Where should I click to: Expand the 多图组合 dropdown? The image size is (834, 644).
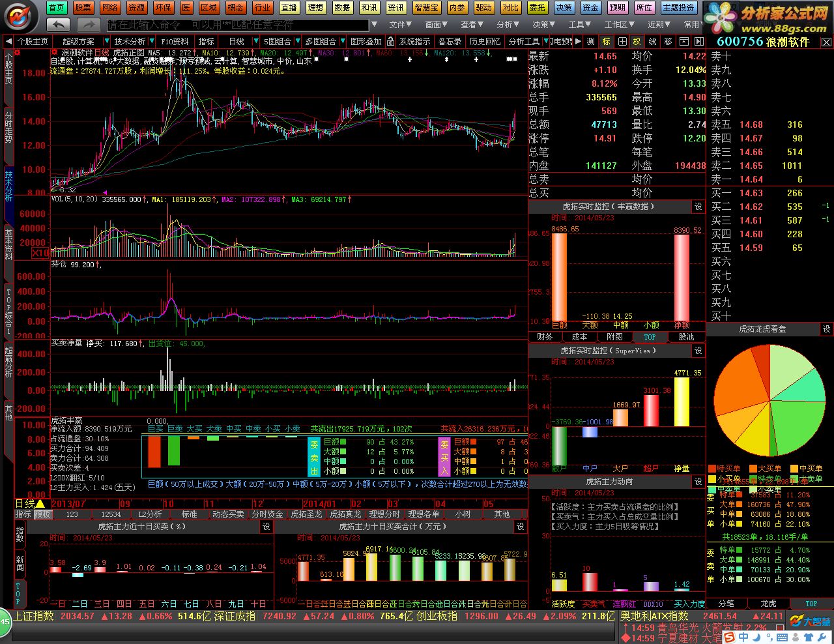tap(343, 42)
